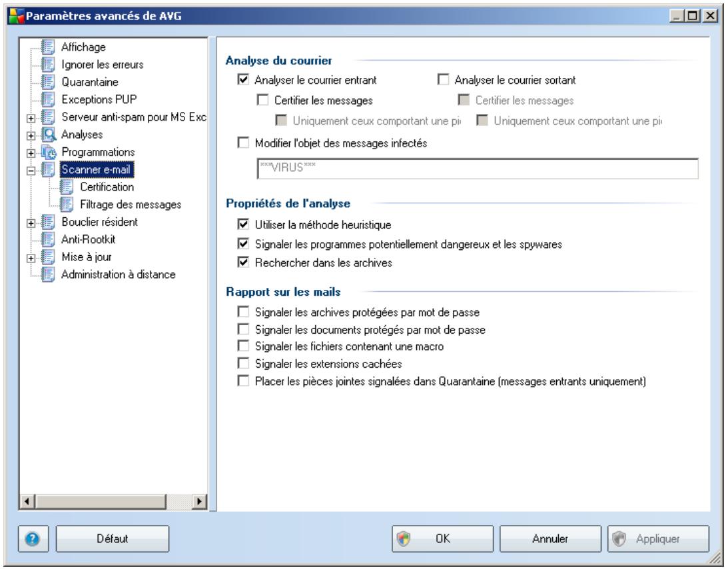Enable Signaler les fichiers contenant une macro
This screenshot has height=569, width=728.
click(x=243, y=346)
